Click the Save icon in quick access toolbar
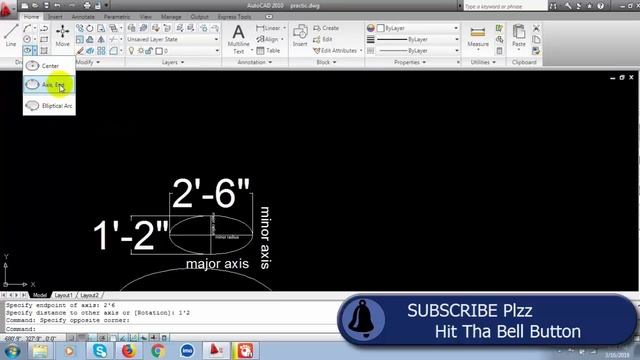The image size is (640, 360). coord(46,6)
